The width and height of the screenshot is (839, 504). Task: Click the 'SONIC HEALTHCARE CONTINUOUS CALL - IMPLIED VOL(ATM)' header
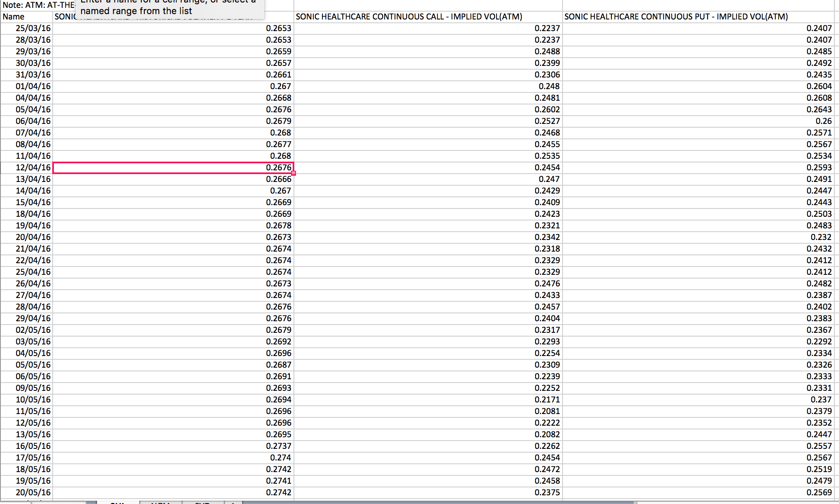click(x=427, y=17)
